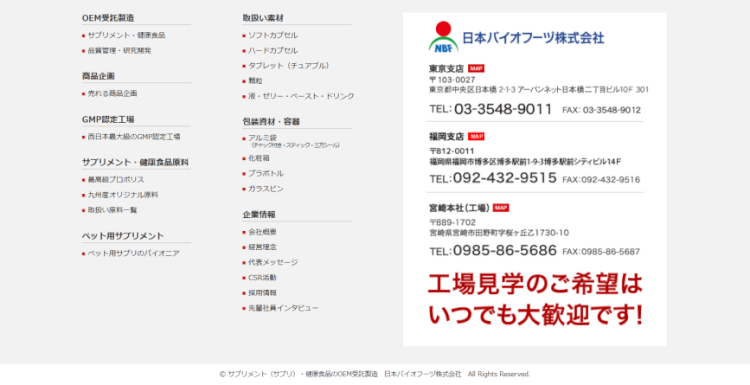
Task: Click the All Rights Reserved copyright line
Action: coord(375,374)
